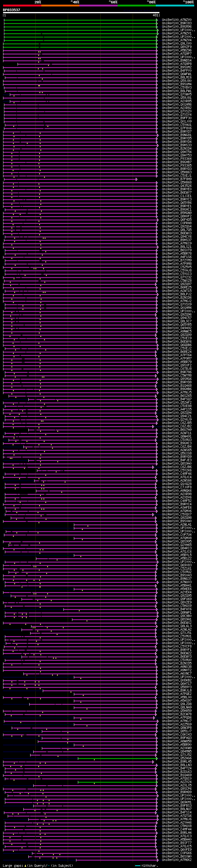The image size is (197, 868).
Task: Select label UniRef100_B4FTZ4
Action: [176, 768]
